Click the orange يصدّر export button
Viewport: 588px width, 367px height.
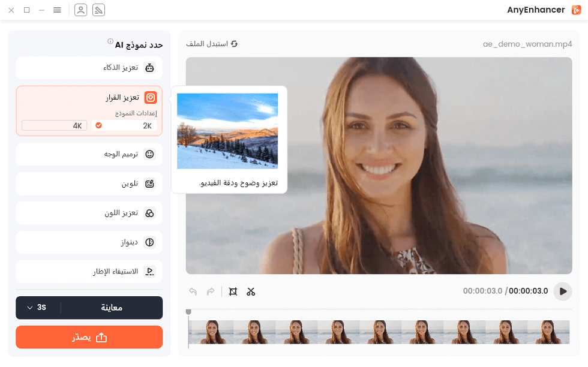(89, 337)
